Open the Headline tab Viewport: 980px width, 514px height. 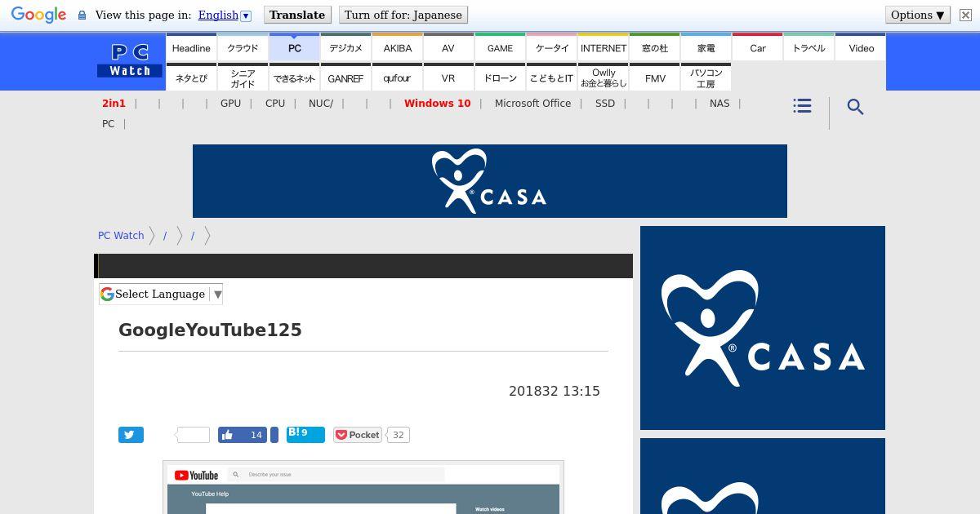pyautogui.click(x=191, y=47)
